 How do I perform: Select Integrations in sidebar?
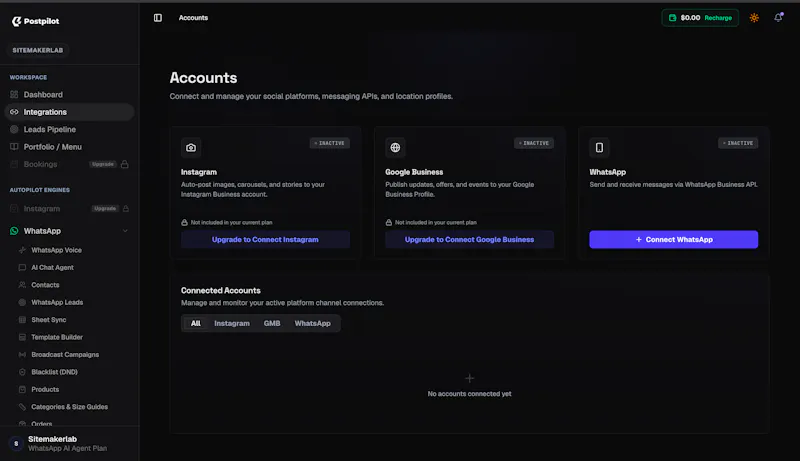[x=69, y=112]
